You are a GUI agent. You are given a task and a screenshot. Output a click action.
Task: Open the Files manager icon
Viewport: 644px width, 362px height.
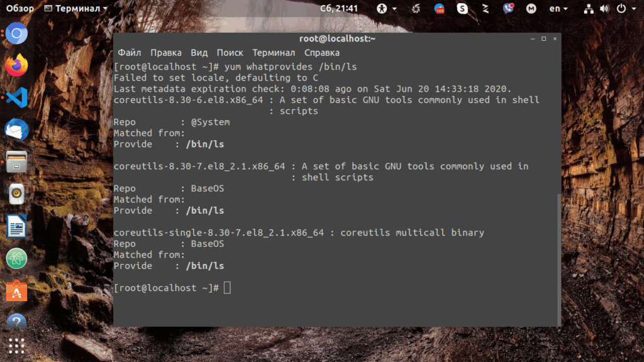coord(16,162)
